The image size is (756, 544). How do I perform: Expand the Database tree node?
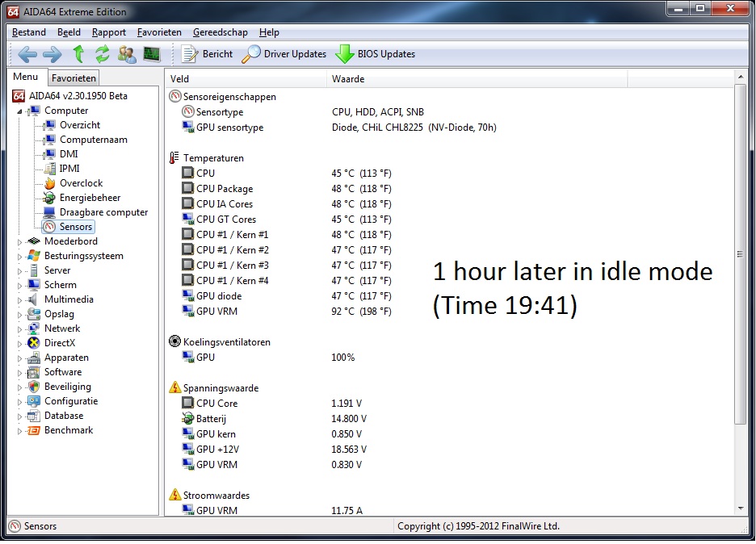coord(19,416)
